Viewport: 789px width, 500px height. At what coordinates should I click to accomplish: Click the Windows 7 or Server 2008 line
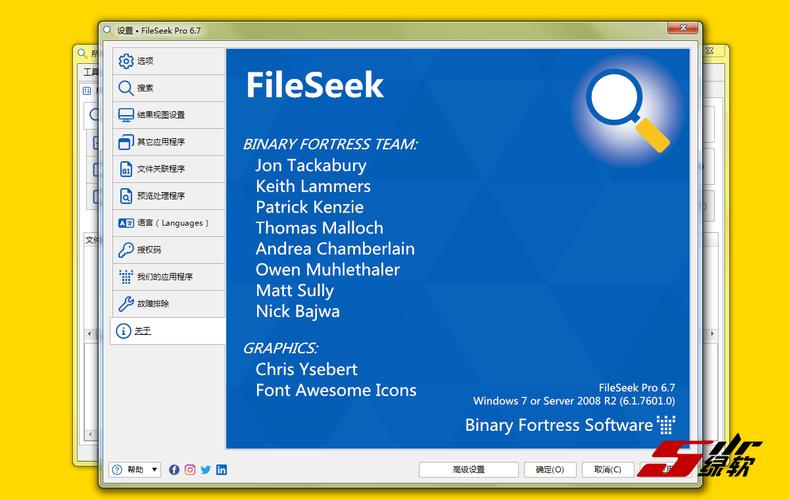click(574, 401)
